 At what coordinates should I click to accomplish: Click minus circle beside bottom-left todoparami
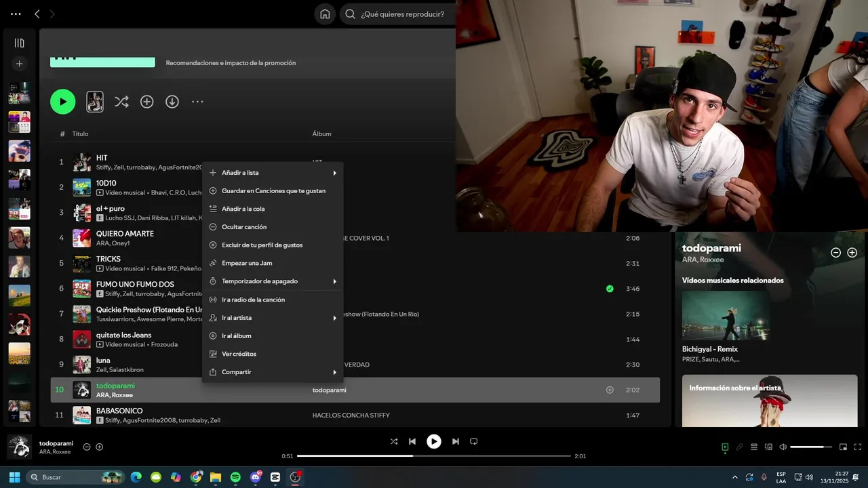[x=87, y=447]
